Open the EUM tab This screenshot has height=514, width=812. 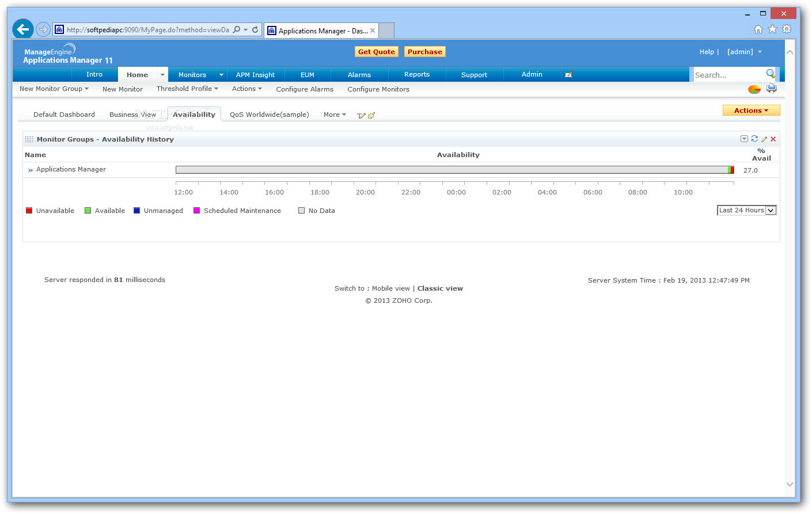click(308, 75)
